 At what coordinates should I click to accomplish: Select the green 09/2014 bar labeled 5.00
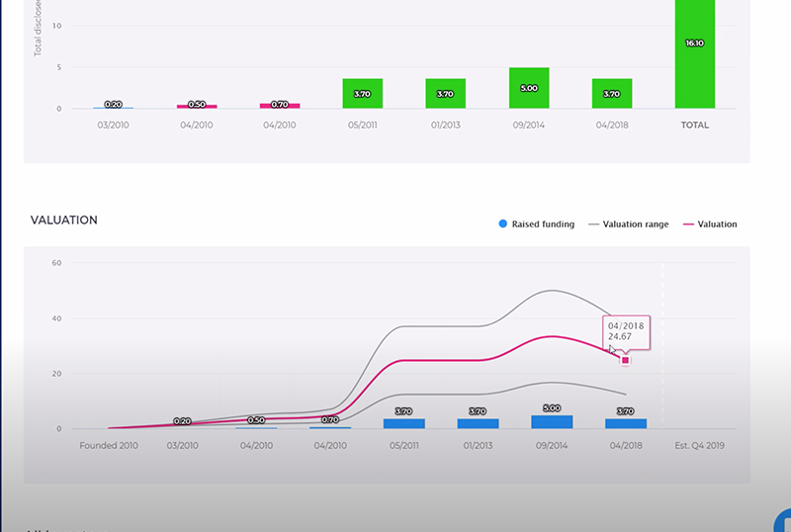529,88
